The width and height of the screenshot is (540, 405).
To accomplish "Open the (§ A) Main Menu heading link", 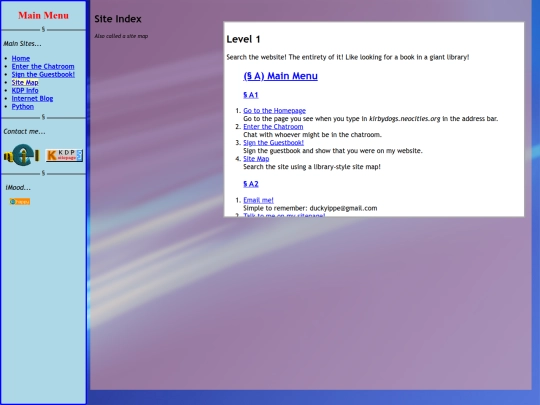I will click(280, 76).
